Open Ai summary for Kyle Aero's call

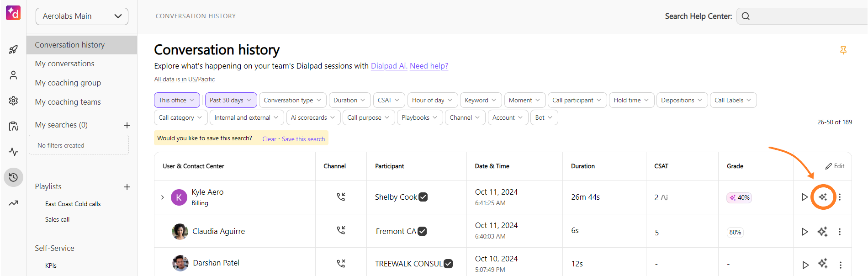point(823,197)
